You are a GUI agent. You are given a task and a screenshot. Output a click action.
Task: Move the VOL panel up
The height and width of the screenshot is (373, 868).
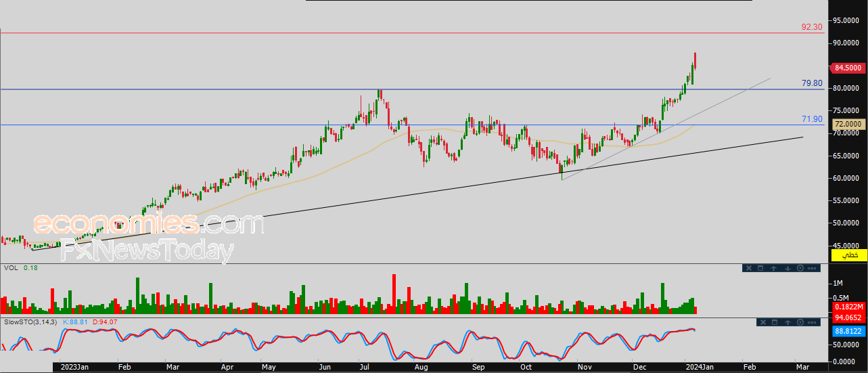click(773, 268)
